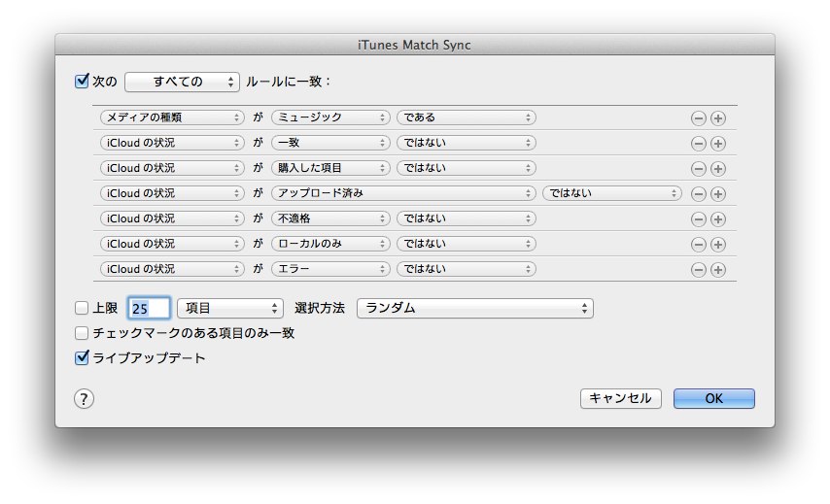
Task: Open the ローカルのみ value dropdown
Action: (330, 244)
